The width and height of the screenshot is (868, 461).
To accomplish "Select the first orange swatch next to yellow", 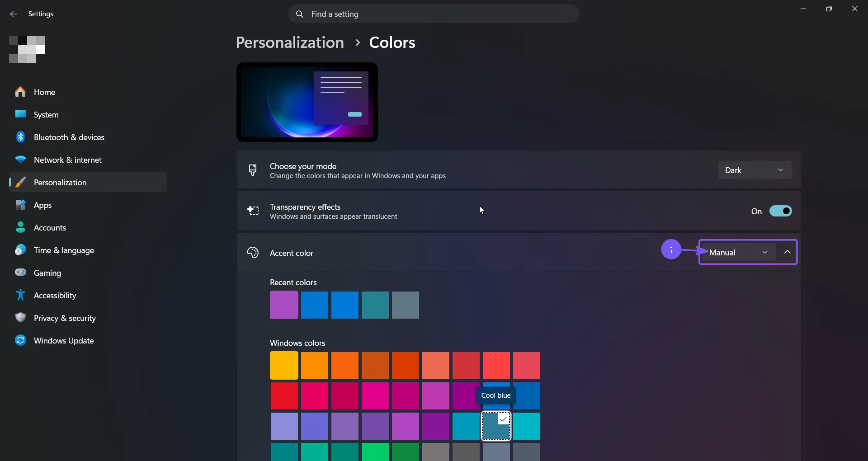I will coord(315,366).
